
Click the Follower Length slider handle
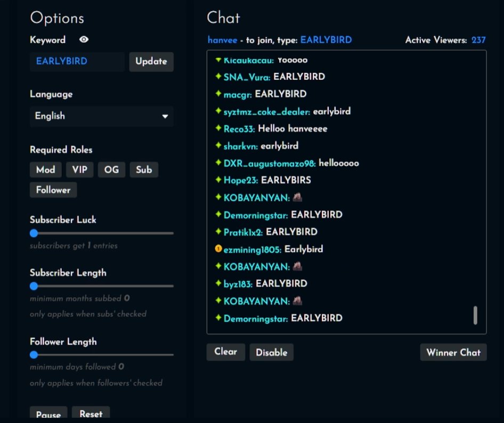click(x=34, y=355)
